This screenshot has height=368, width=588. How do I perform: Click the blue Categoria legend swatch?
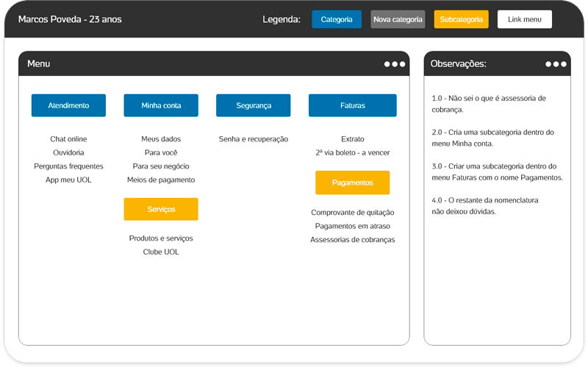337,19
